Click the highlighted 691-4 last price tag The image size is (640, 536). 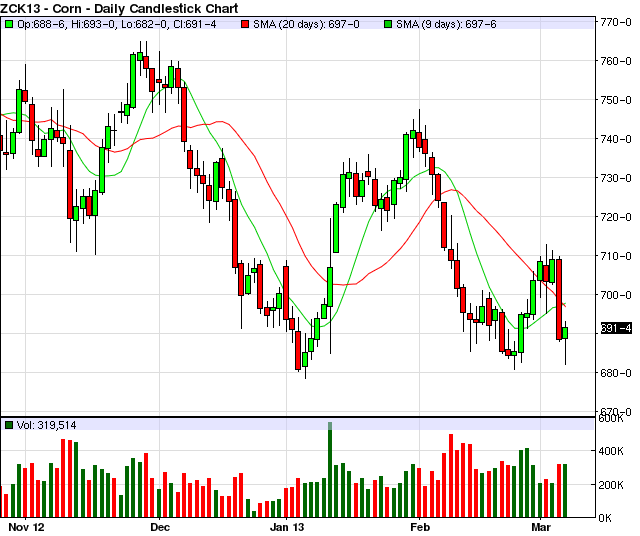[616, 328]
